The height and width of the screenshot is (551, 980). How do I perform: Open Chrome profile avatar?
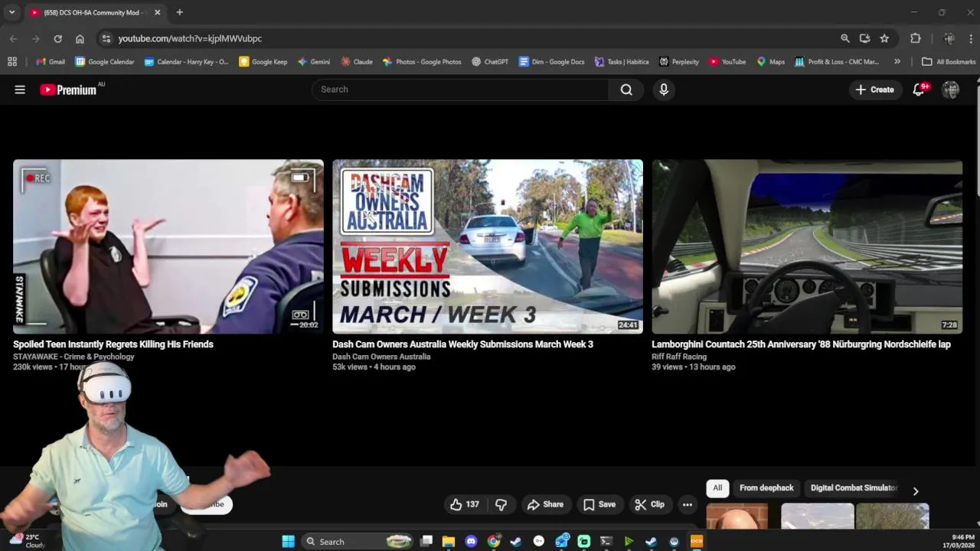[x=949, y=38]
